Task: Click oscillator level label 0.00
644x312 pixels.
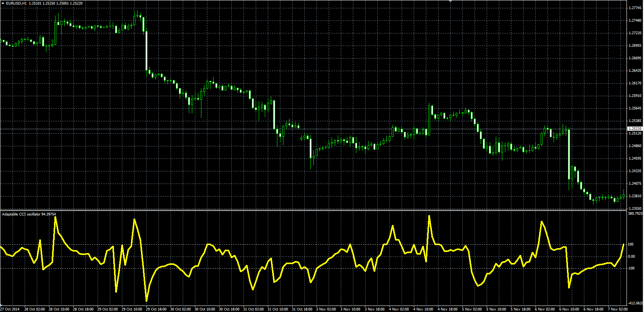Action: pyautogui.click(x=631, y=257)
